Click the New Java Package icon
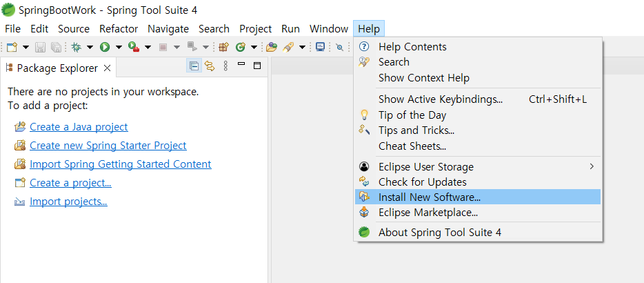Image resolution: width=644 pixels, height=283 pixels. pos(223,48)
